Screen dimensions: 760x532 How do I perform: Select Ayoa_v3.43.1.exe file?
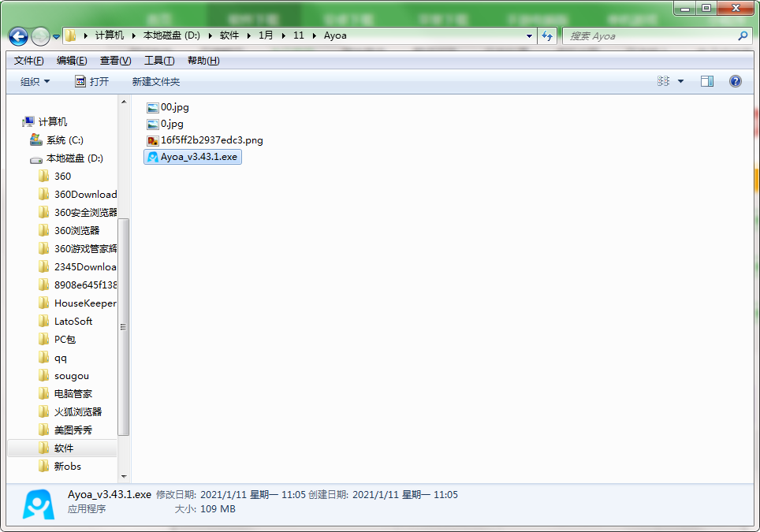pyautogui.click(x=192, y=157)
